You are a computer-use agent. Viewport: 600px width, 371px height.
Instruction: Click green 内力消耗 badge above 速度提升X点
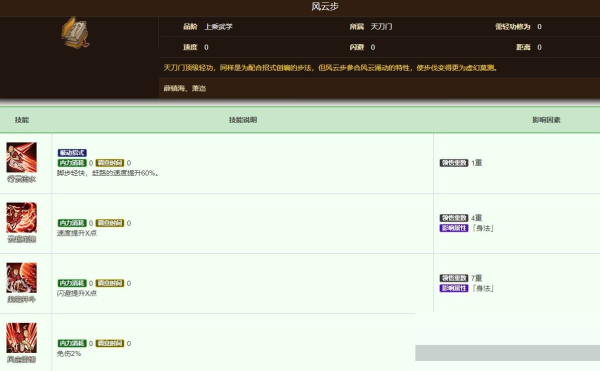[72, 223]
